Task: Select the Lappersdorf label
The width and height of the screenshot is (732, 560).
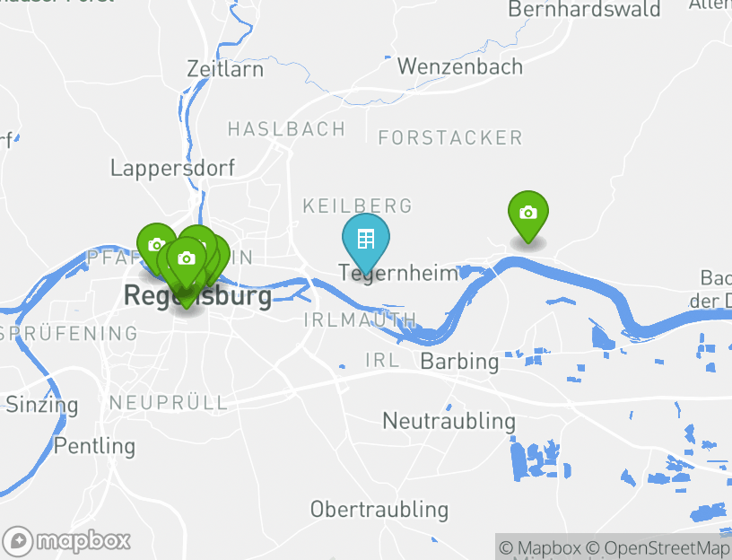Action: pos(172,168)
